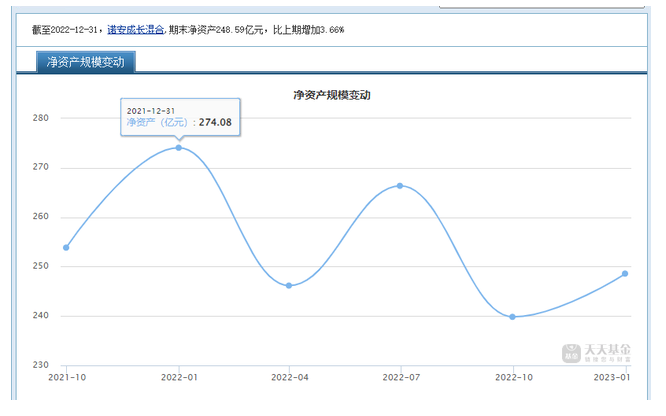Select the second peak point above 2022-07

[400, 186]
